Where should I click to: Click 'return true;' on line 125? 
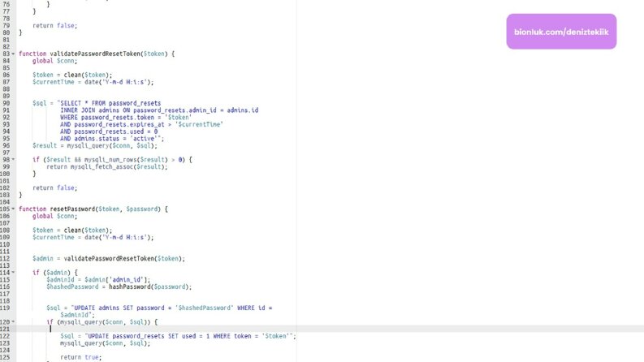(x=80, y=357)
